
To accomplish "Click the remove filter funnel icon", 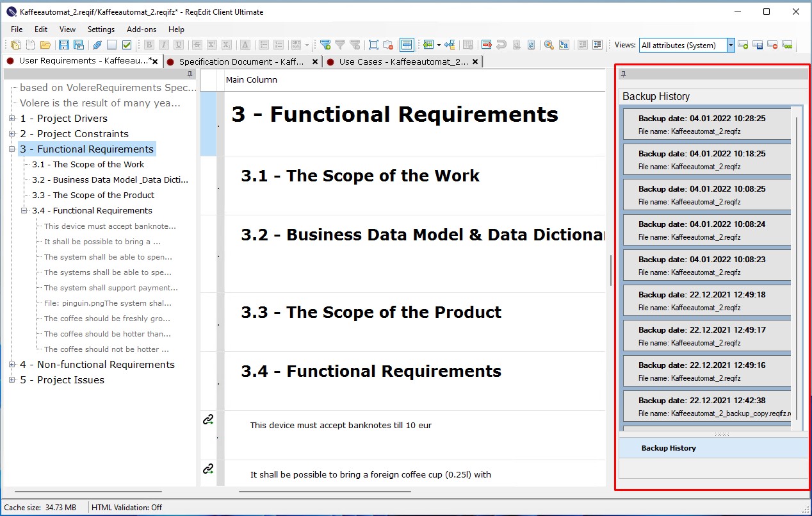I will coord(355,45).
